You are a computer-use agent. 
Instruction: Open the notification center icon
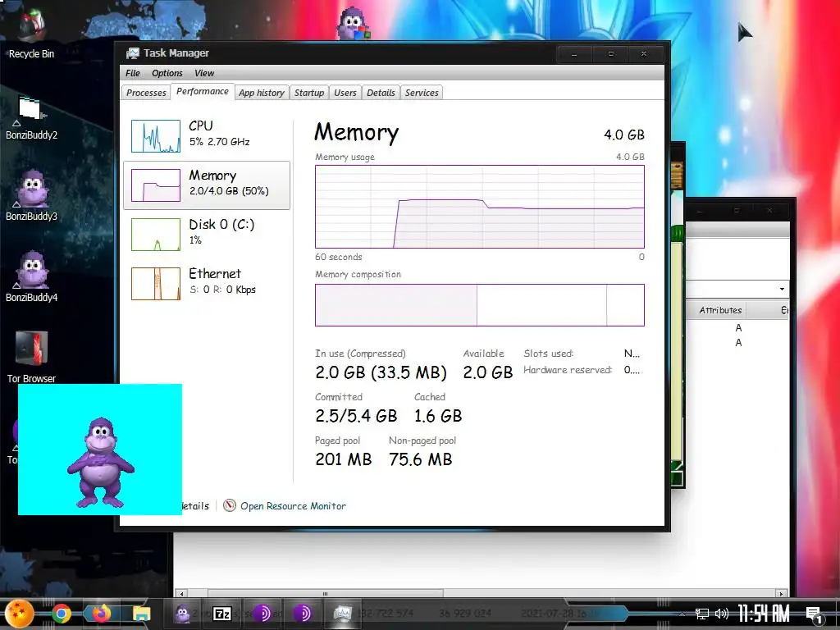click(814, 614)
